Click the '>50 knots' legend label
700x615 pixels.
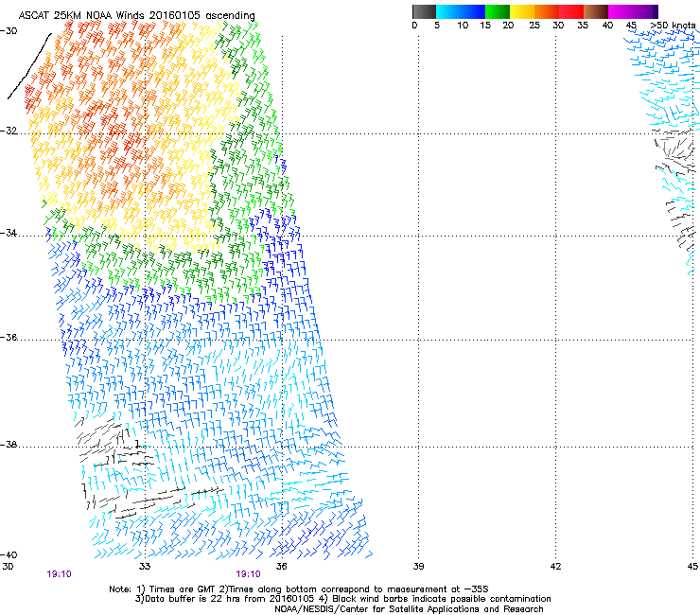click(673, 25)
